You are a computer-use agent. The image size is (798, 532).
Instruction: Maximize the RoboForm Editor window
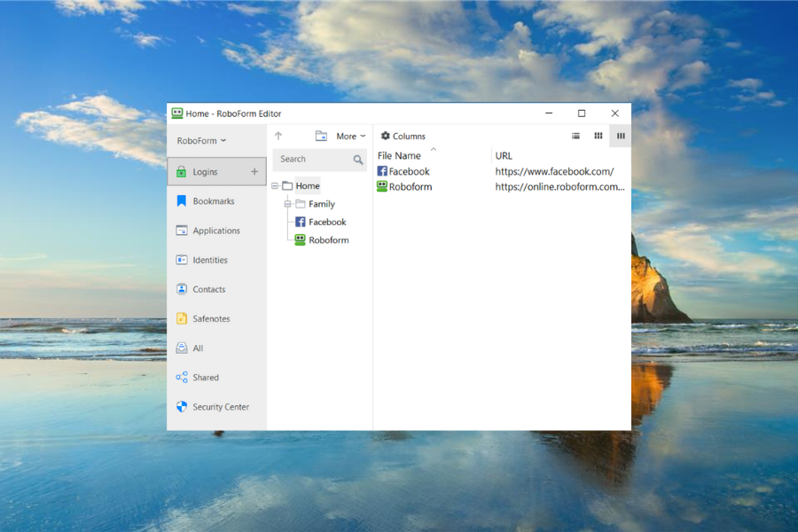582,113
